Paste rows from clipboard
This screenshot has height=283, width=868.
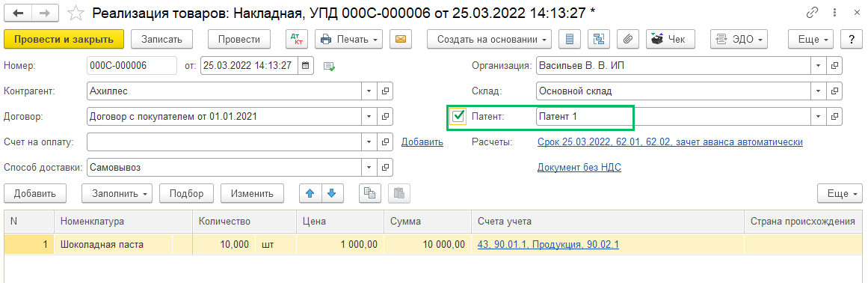(398, 193)
